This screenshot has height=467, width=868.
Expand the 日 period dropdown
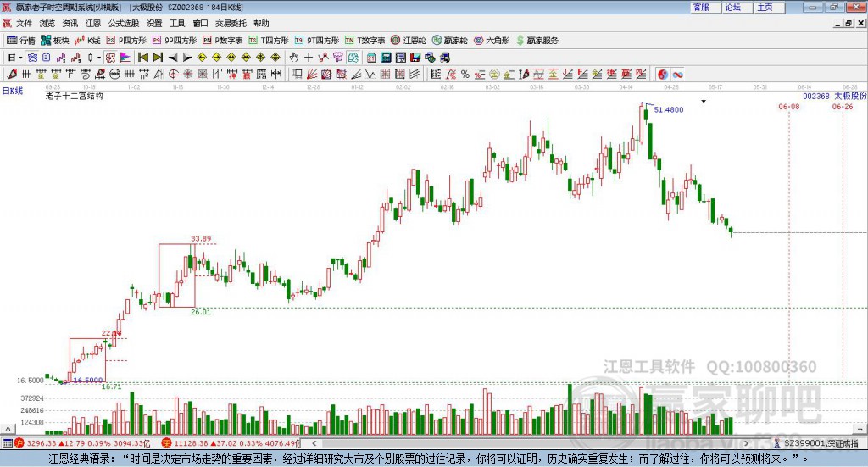click(x=20, y=58)
